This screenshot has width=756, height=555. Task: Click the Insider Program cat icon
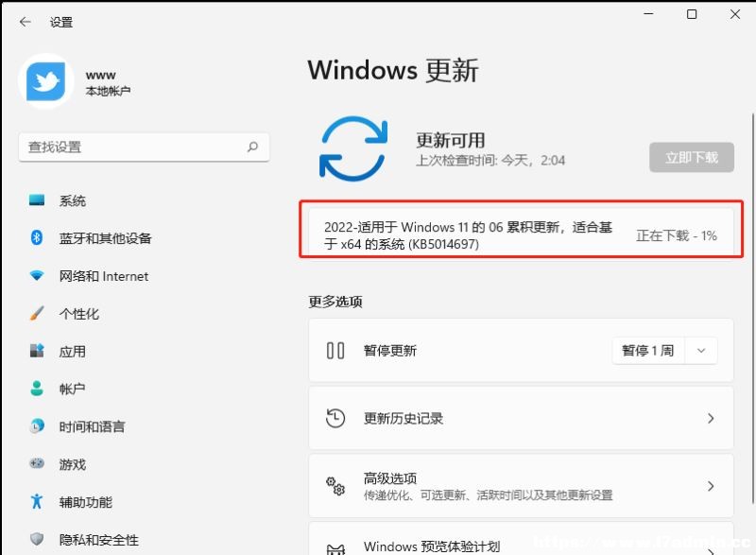tap(335, 549)
